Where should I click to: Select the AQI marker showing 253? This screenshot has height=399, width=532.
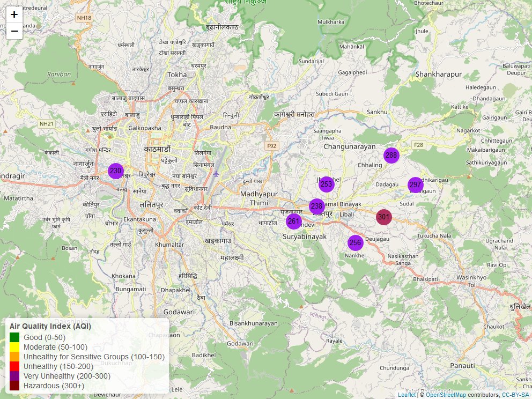(x=327, y=184)
